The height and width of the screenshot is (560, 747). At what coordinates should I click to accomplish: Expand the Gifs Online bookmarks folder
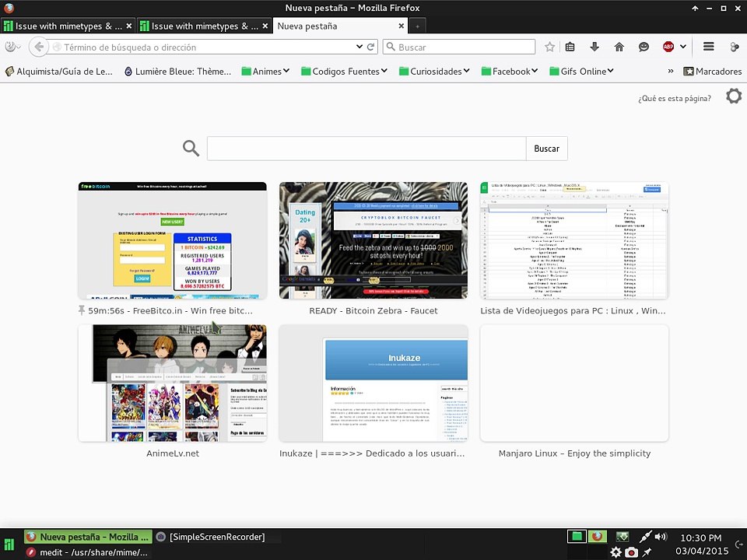pos(582,71)
